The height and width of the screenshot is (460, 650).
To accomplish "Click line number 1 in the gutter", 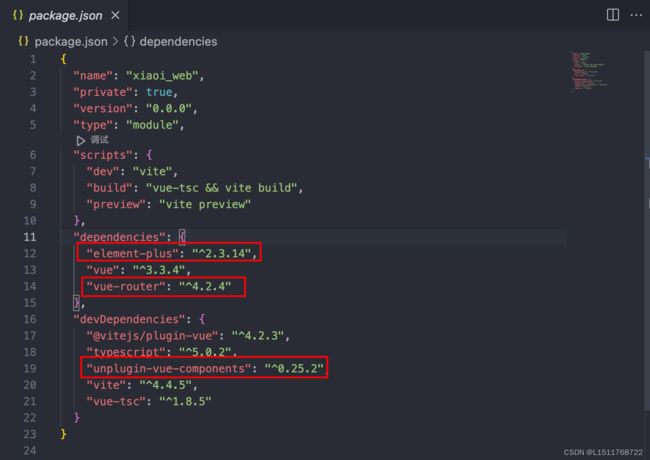I will click(33, 59).
